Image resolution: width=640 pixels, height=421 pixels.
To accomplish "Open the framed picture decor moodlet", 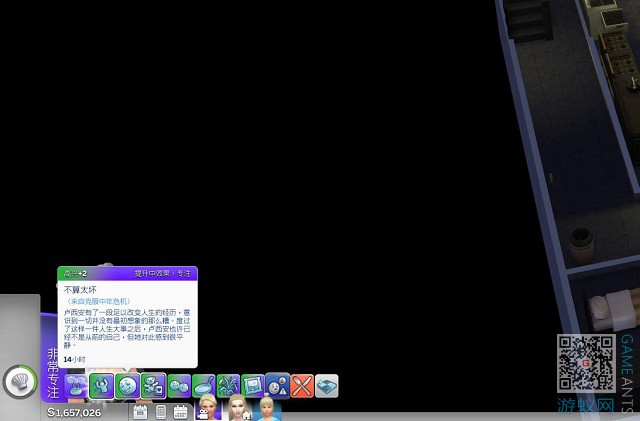I will [x=253, y=386].
